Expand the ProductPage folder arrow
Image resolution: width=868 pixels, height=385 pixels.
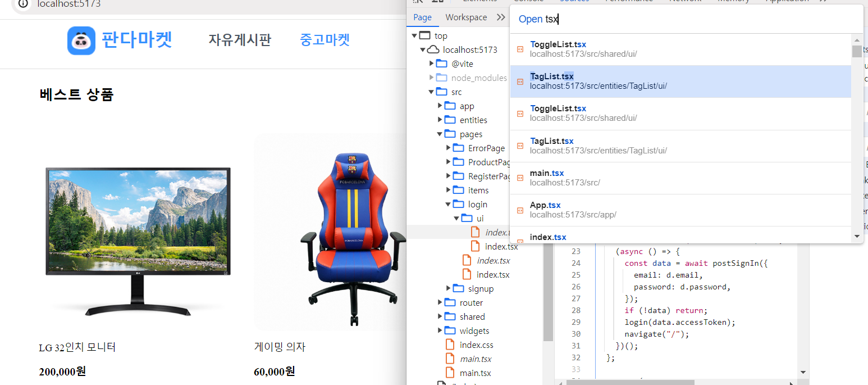[x=449, y=162]
